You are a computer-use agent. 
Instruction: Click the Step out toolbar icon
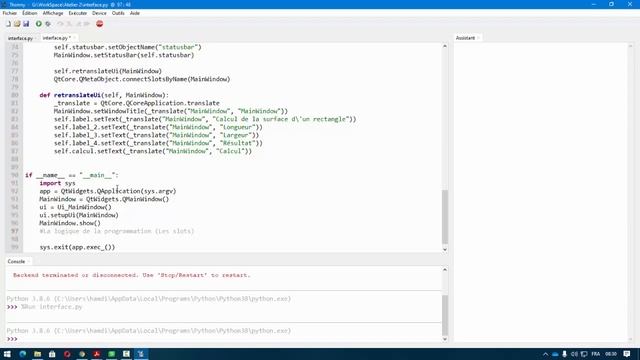pos(78,24)
